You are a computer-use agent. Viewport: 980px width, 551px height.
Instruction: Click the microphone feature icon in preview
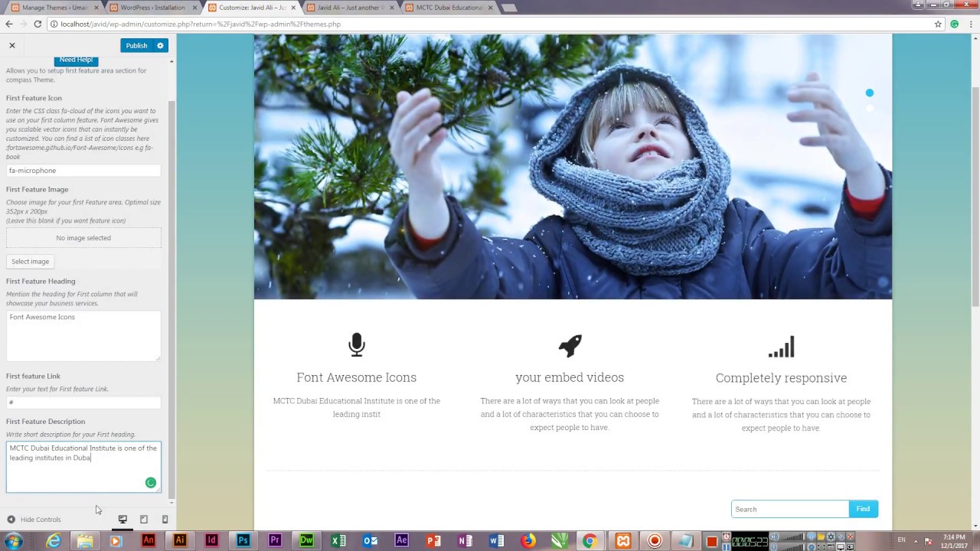[357, 345]
